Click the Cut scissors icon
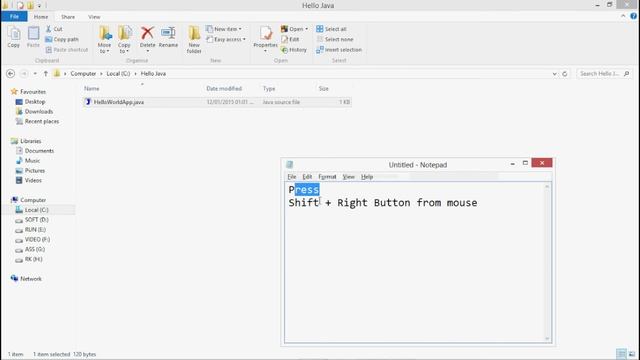 tap(49, 29)
